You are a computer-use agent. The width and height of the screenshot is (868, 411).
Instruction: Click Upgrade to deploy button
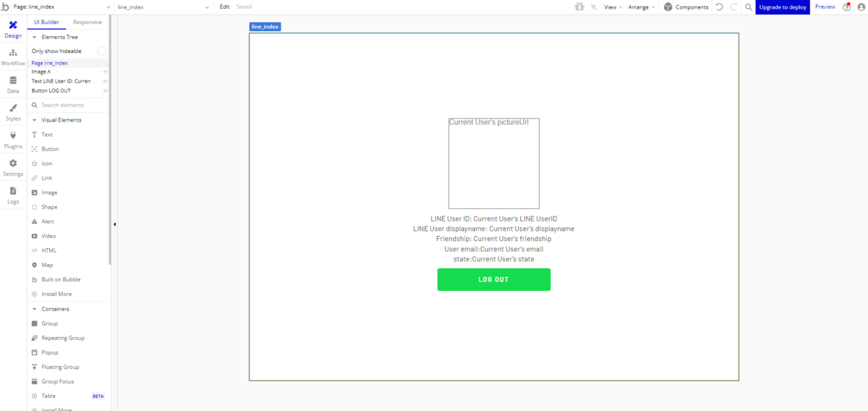[783, 7]
